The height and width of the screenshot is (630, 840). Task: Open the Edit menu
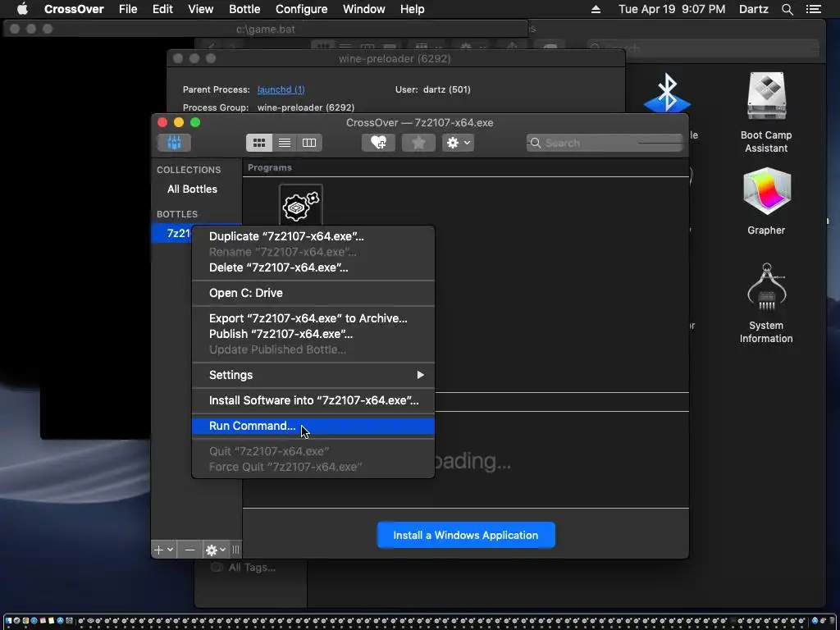[163, 9]
